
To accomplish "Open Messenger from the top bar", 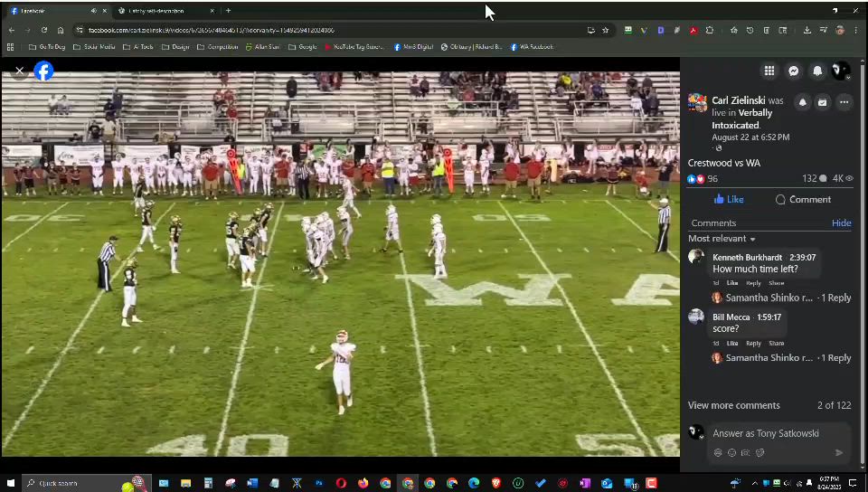I will (x=793, y=71).
